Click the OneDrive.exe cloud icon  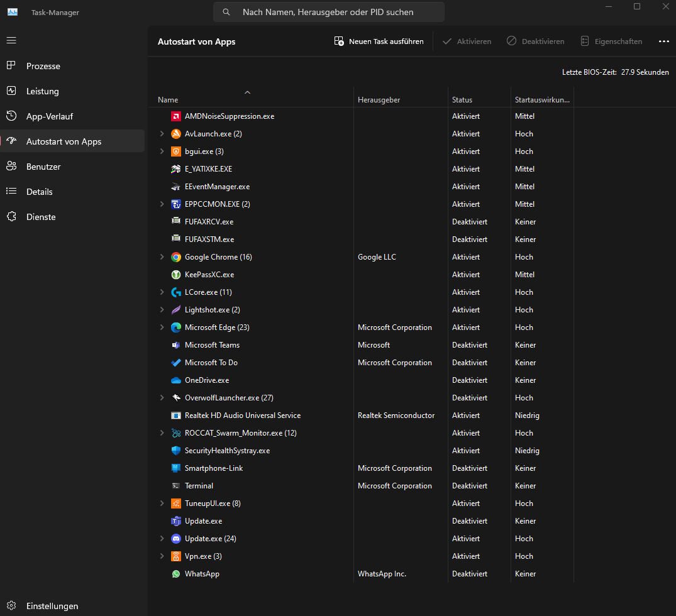pos(176,380)
